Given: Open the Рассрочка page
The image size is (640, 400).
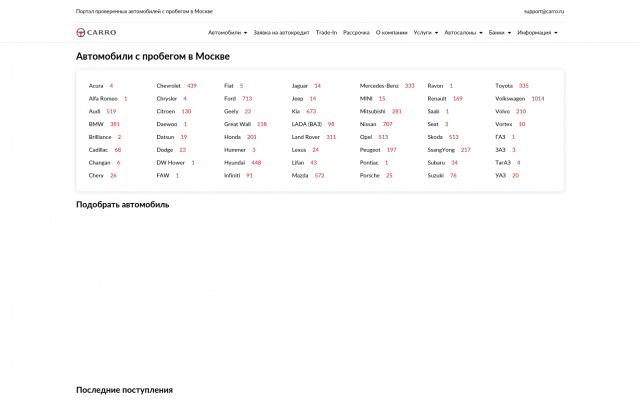Looking at the screenshot, I should (356, 33).
